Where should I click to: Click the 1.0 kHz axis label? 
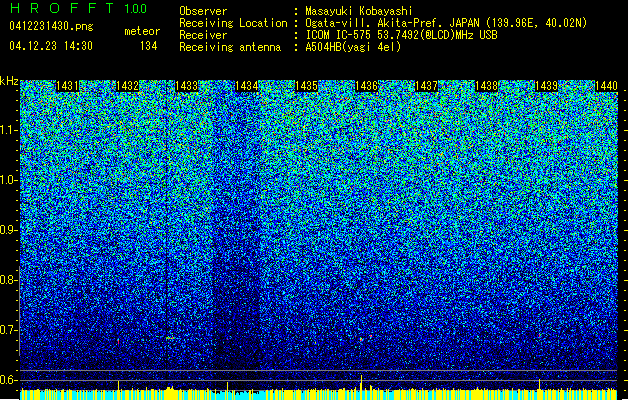click(9, 180)
